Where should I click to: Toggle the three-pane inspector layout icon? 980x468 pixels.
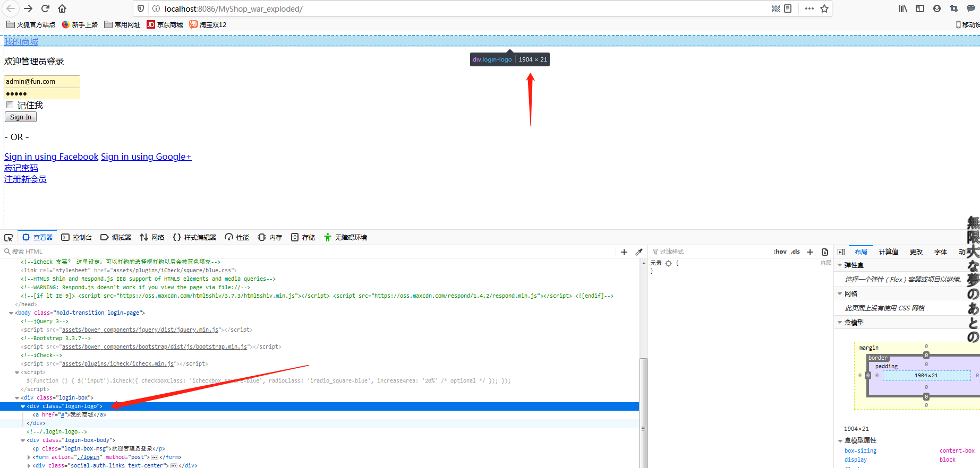pos(841,252)
